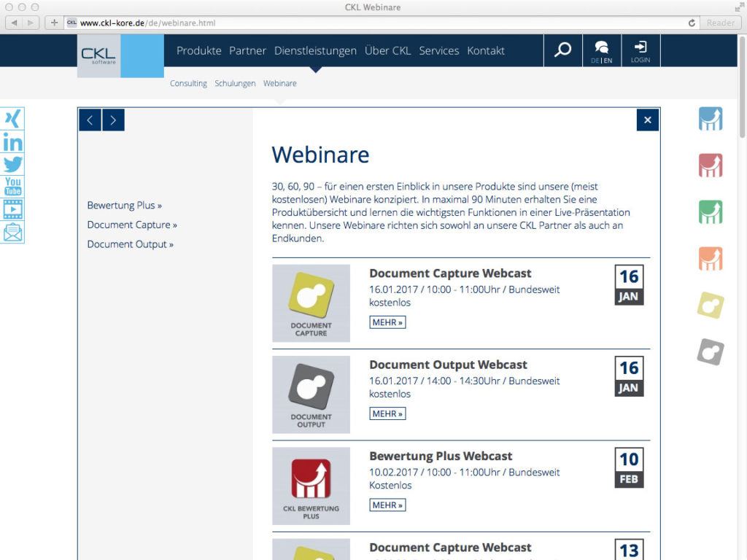747x560 pixels.
Task: Open the LinkedIn profile icon
Action: [12, 142]
